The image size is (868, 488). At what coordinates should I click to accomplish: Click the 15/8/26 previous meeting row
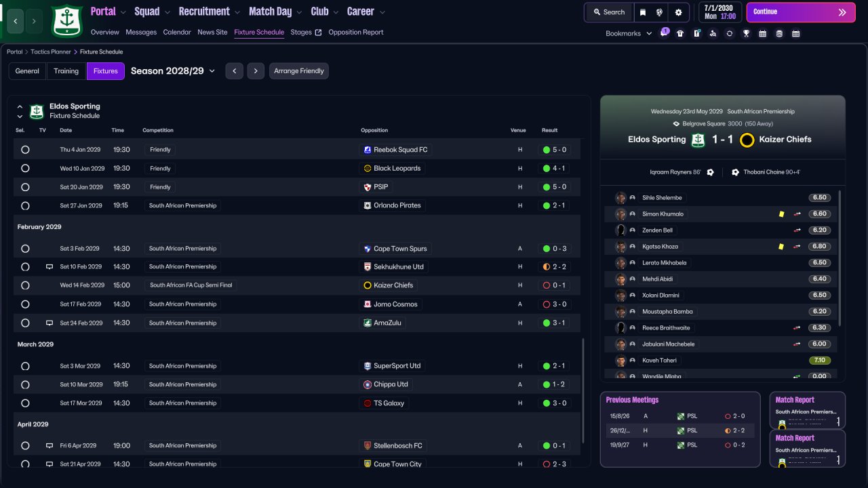pyautogui.click(x=679, y=416)
